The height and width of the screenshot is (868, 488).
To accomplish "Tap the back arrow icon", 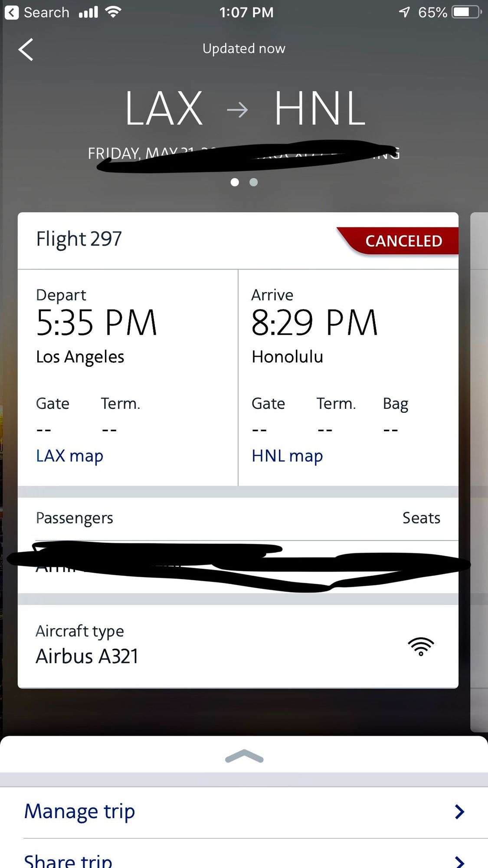I will click(26, 49).
